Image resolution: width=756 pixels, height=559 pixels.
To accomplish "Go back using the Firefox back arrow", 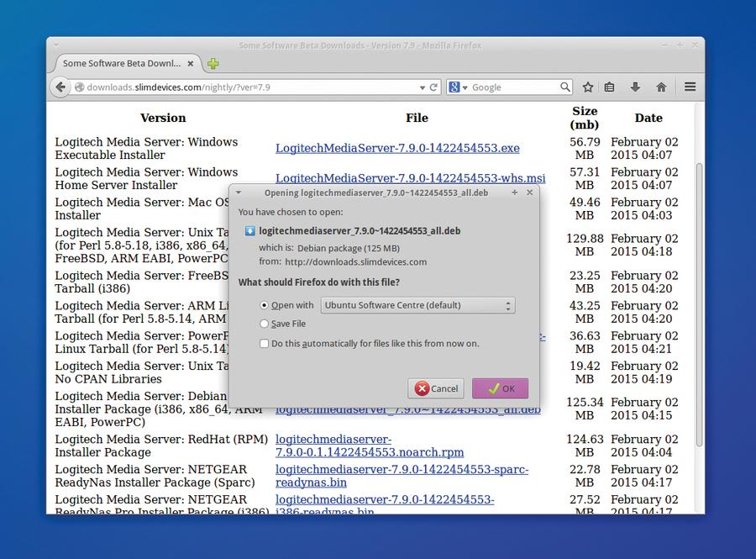I will [x=60, y=87].
